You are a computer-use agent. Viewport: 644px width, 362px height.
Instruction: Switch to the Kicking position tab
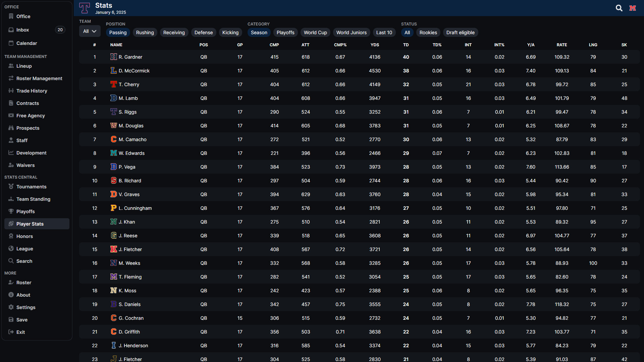point(230,33)
